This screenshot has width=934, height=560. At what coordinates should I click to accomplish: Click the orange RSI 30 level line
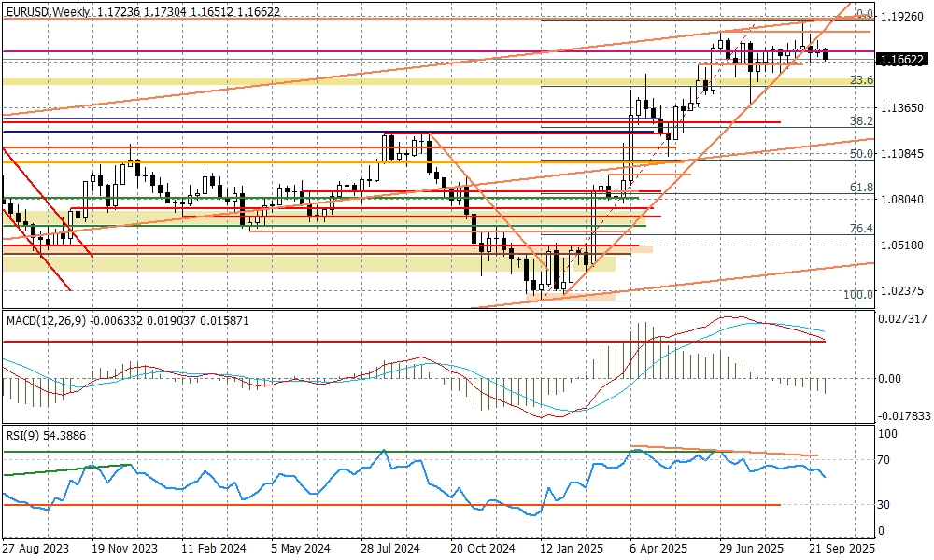[374, 505]
